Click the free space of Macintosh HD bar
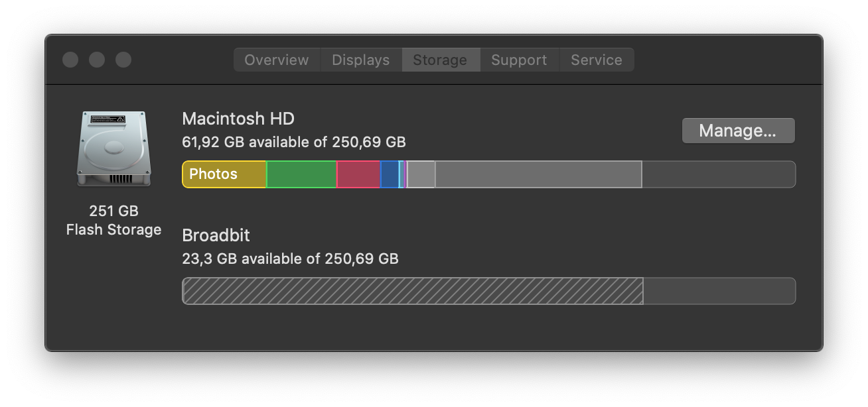The height and width of the screenshot is (407, 868). pos(718,174)
